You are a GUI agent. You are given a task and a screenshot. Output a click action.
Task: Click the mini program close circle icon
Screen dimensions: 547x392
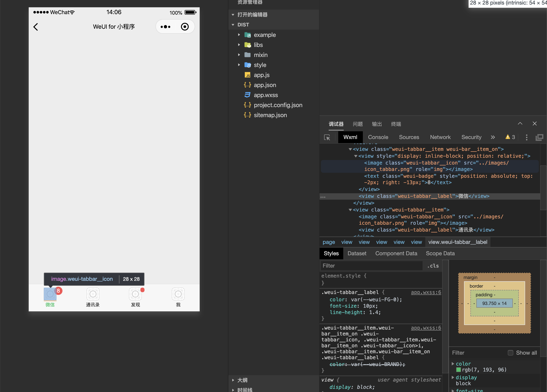point(185,27)
